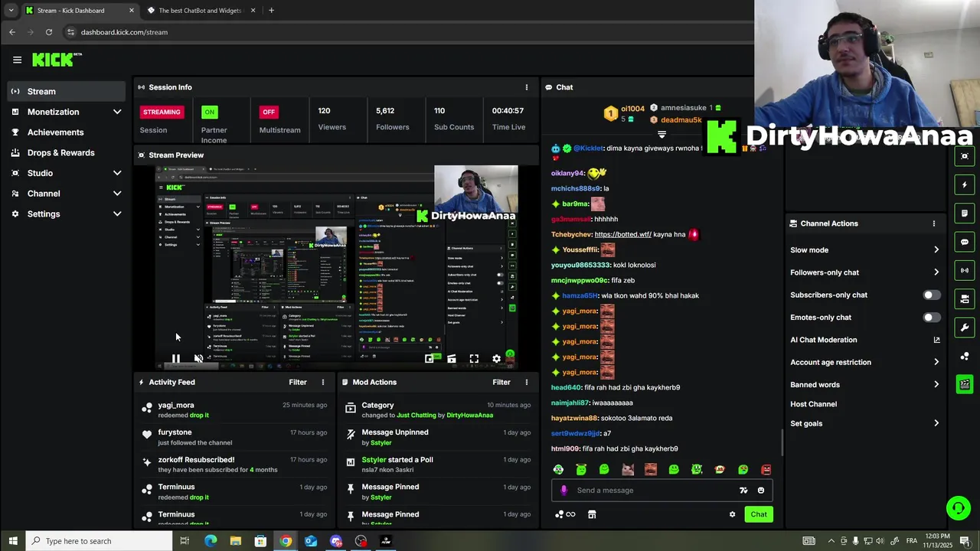Screen dimensions: 980x551
Task: Expand the Studio sidebar section
Action: [x=117, y=173]
